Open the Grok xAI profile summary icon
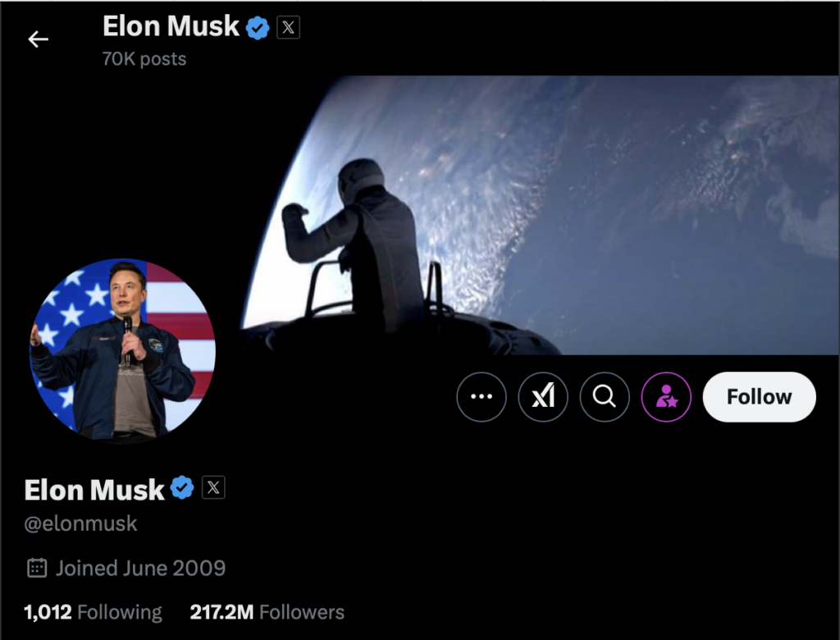Screen dimensions: 840x640 [x=543, y=396]
